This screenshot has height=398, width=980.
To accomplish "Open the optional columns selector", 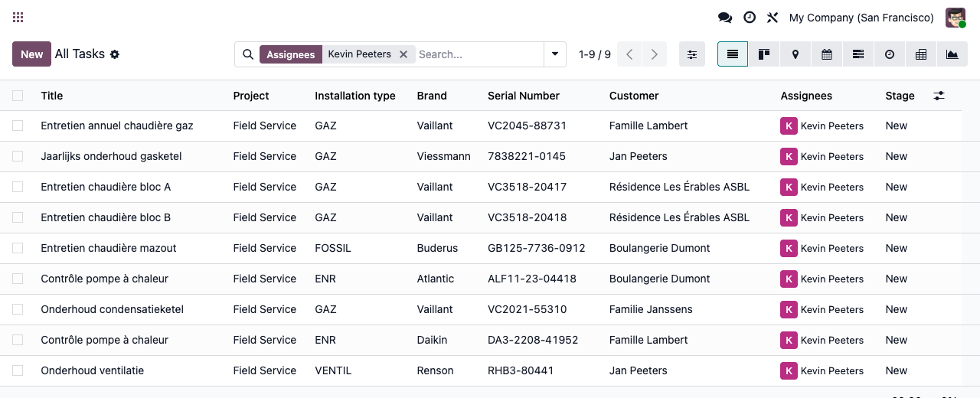I will pos(939,96).
